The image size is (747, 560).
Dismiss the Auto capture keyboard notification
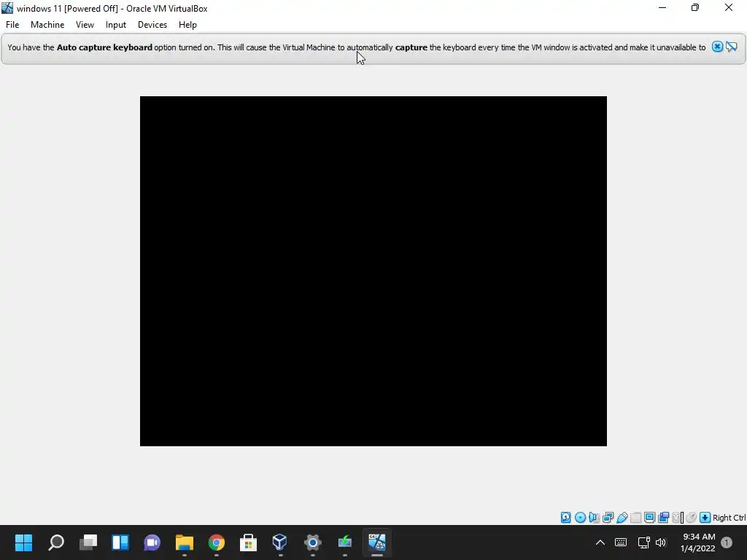[x=717, y=47]
